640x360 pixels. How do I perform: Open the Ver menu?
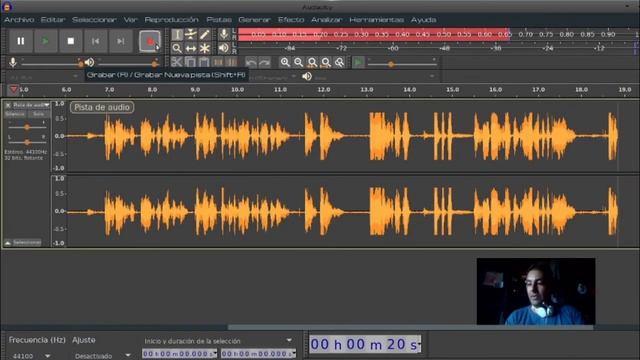131,20
